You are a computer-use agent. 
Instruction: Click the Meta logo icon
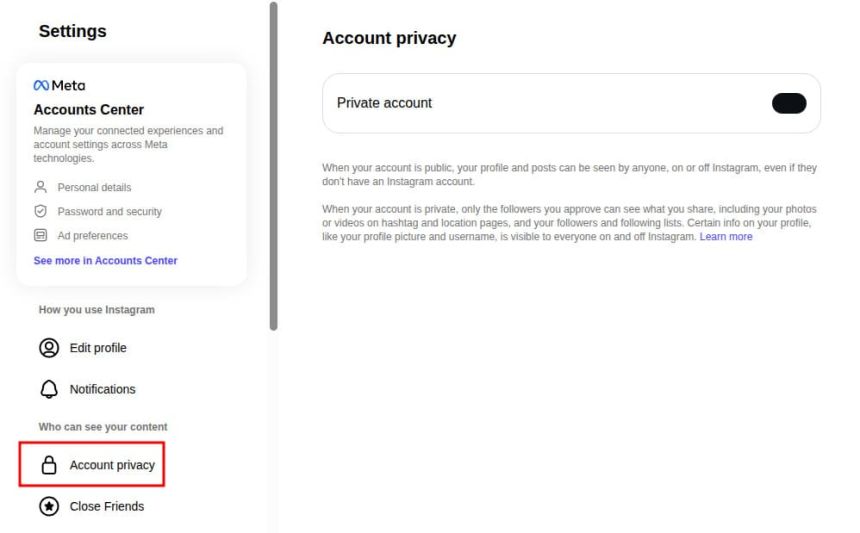[x=42, y=85]
